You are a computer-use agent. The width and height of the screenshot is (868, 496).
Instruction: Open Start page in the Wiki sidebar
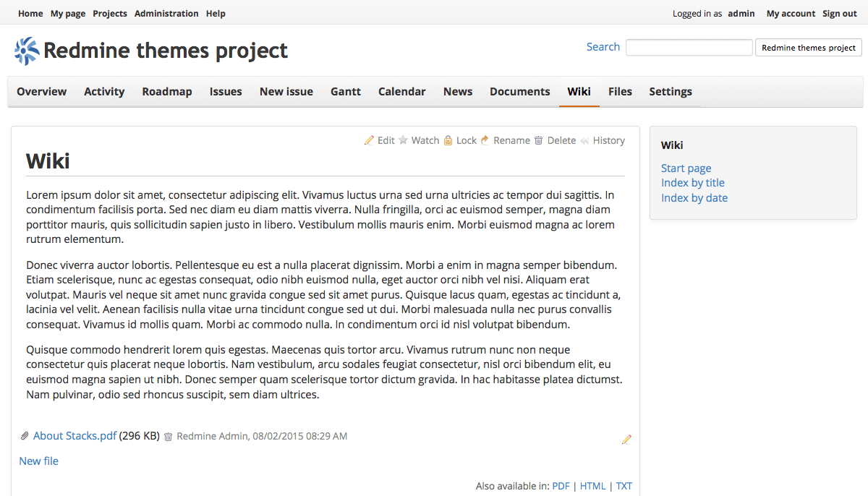point(686,168)
